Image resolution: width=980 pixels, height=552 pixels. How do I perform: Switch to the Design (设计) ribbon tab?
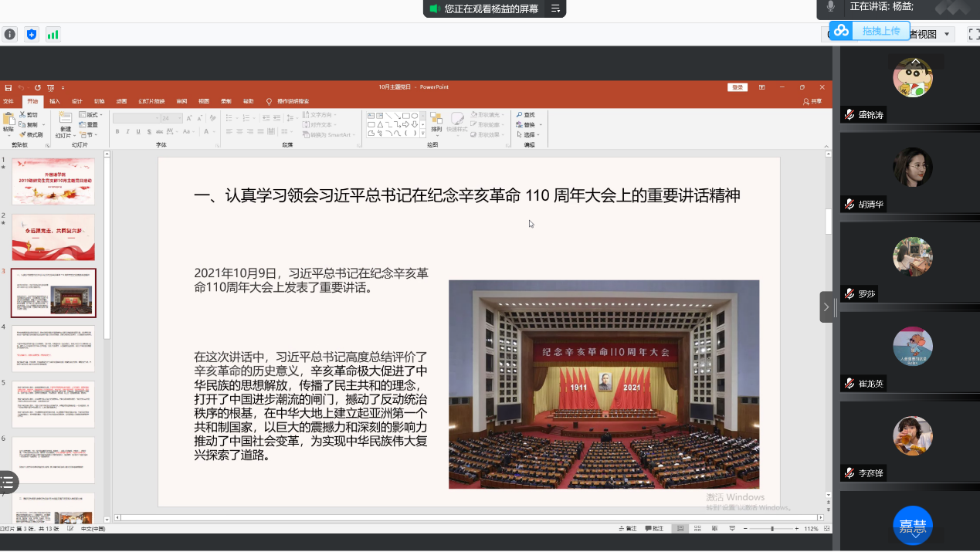pyautogui.click(x=77, y=101)
